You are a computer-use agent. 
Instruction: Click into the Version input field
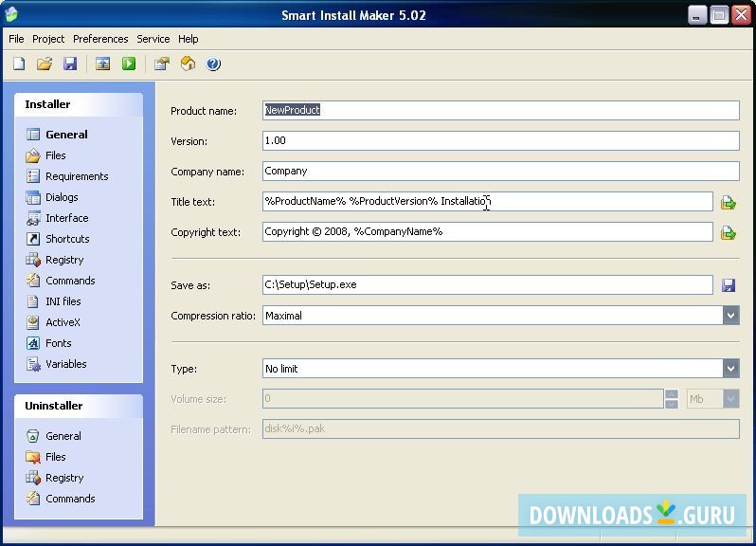tap(500, 141)
